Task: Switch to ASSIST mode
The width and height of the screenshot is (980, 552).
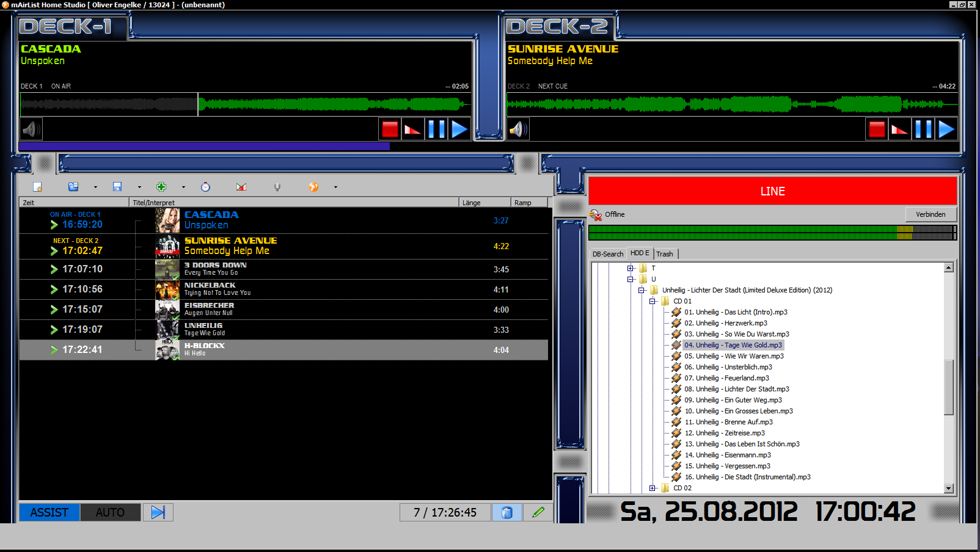Action: [49, 512]
